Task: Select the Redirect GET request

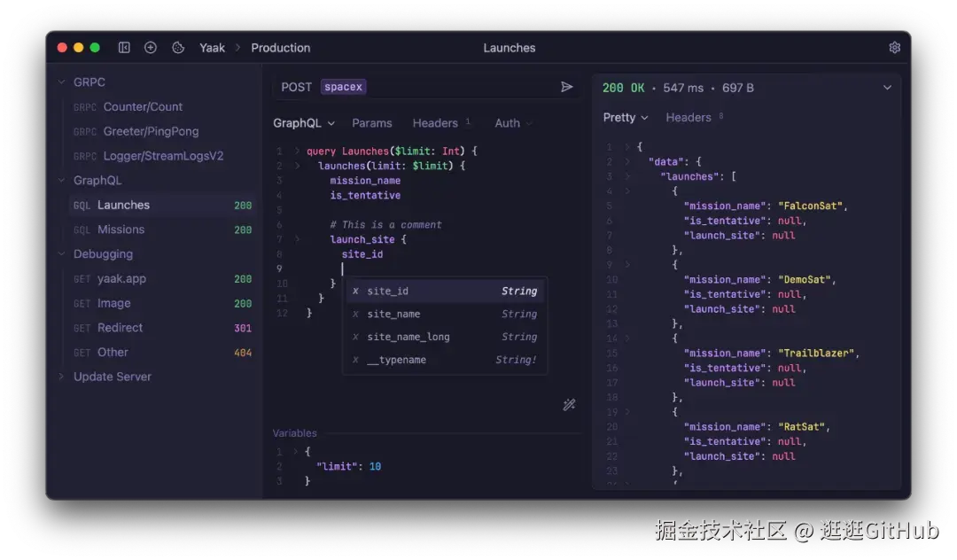Action: (120, 327)
